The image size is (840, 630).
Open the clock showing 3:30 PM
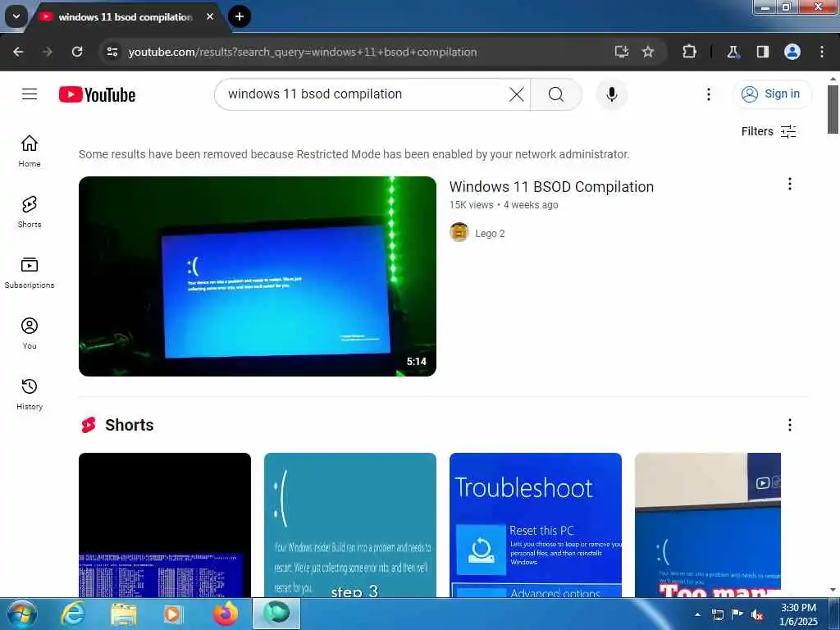[x=798, y=614]
